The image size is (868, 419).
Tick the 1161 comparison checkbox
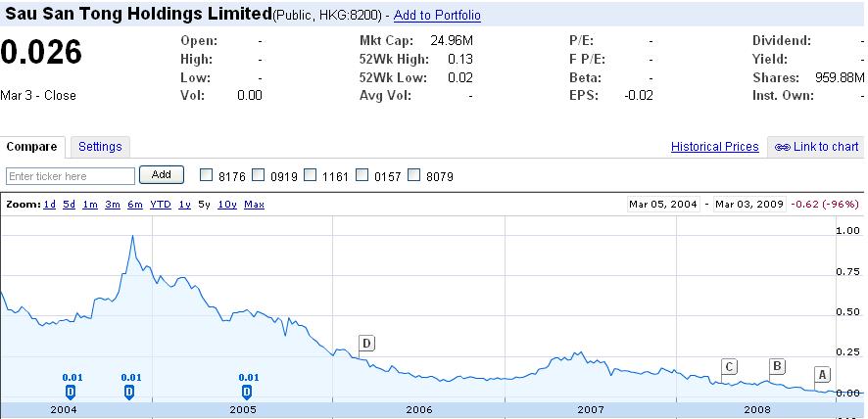pos(310,175)
